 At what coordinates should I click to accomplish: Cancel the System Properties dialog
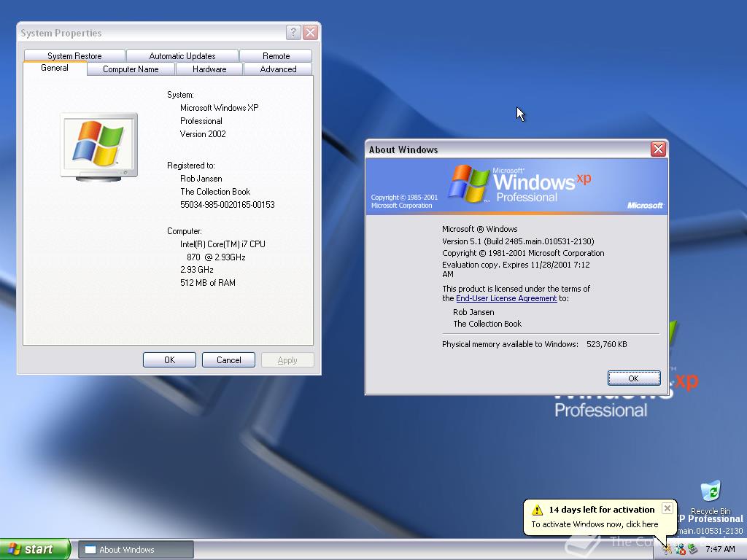[228, 360]
